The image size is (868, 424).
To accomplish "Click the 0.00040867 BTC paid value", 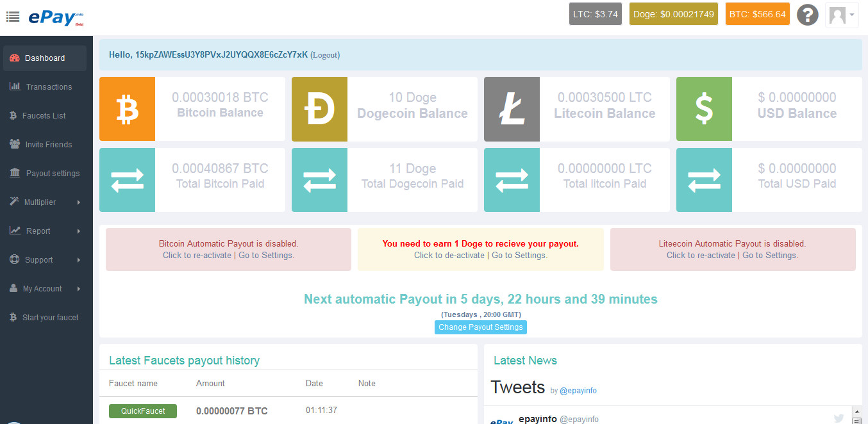I will point(220,168).
